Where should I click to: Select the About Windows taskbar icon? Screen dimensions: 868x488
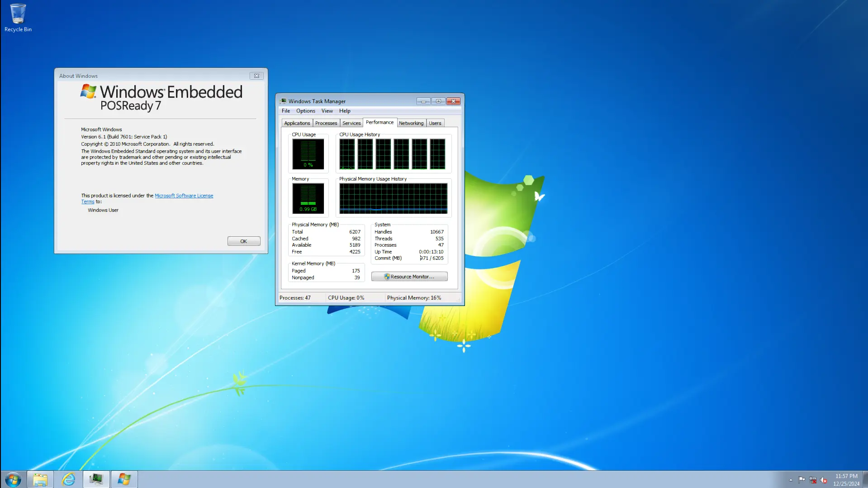(x=124, y=479)
